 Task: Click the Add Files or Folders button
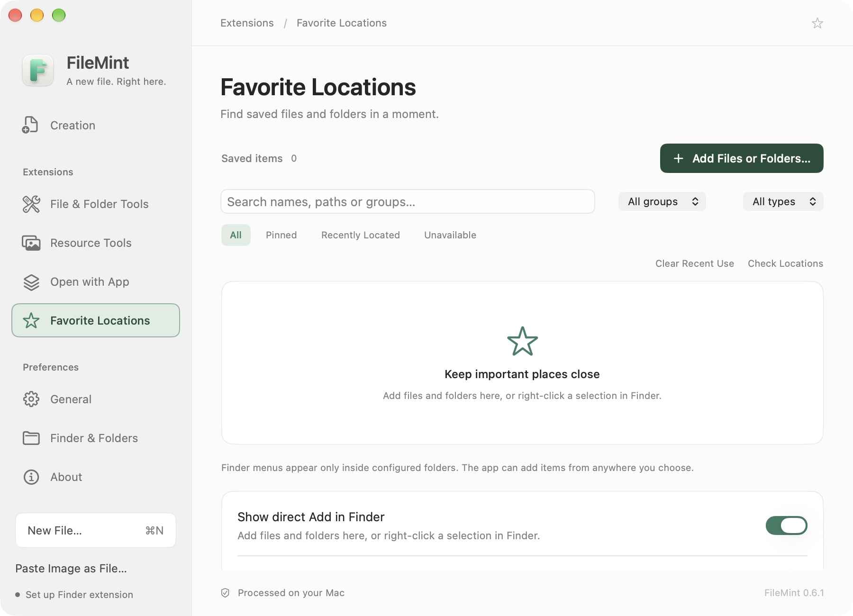tap(742, 158)
